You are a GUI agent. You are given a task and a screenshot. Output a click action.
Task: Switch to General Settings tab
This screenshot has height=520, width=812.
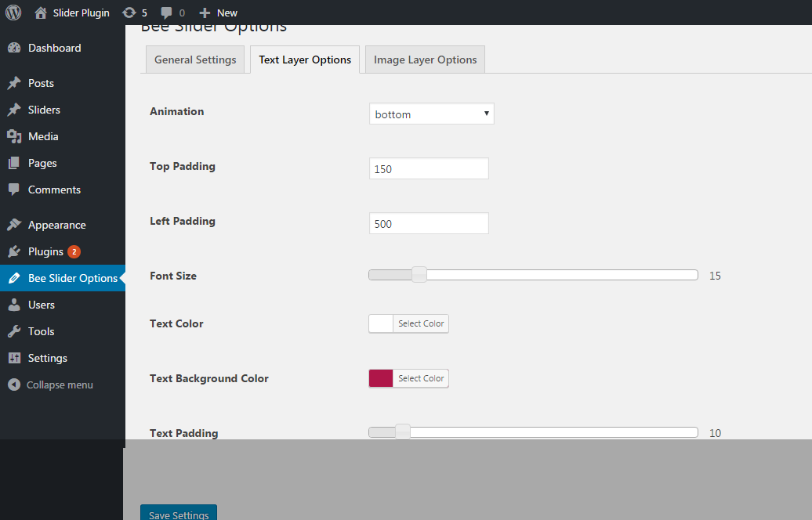195,60
